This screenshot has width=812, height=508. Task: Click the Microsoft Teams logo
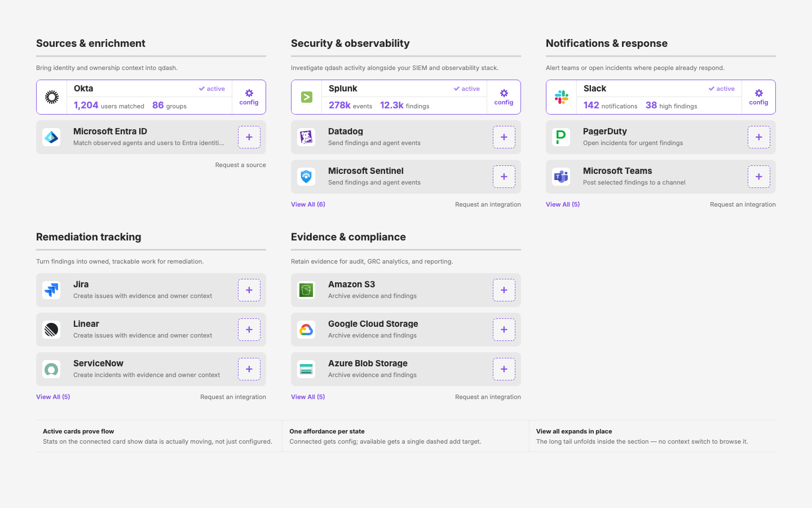click(561, 177)
